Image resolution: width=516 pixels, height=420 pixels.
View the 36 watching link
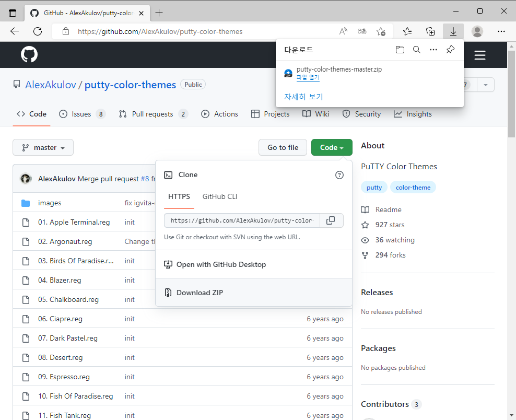coord(388,240)
